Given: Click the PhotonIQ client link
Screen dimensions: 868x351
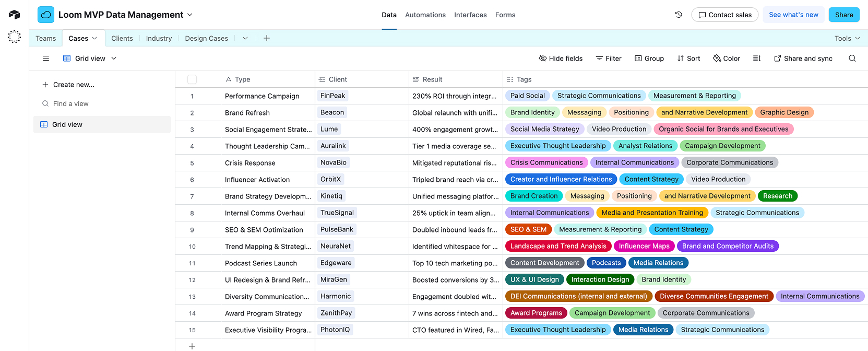Looking at the screenshot, I should coord(335,330).
